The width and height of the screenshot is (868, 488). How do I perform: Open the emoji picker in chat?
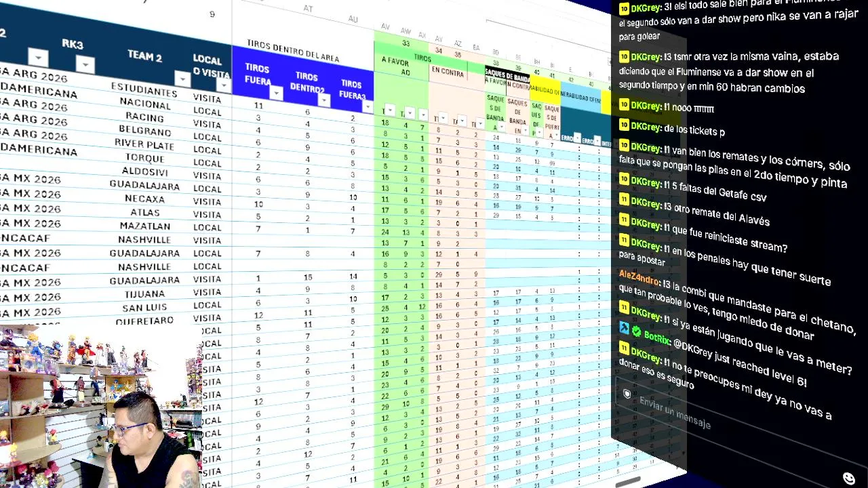[x=849, y=479]
